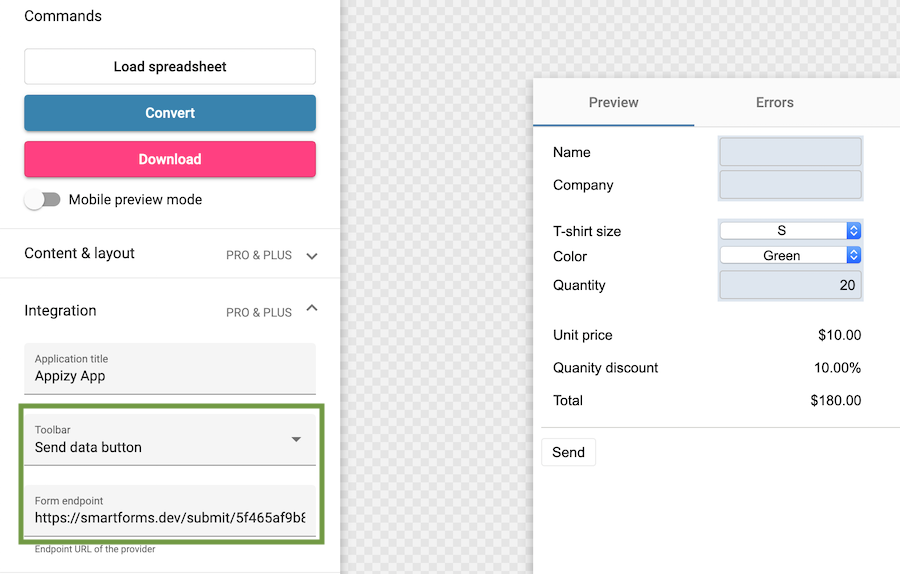
Task: Toggle Mobile preview mode switch
Action: point(42,200)
